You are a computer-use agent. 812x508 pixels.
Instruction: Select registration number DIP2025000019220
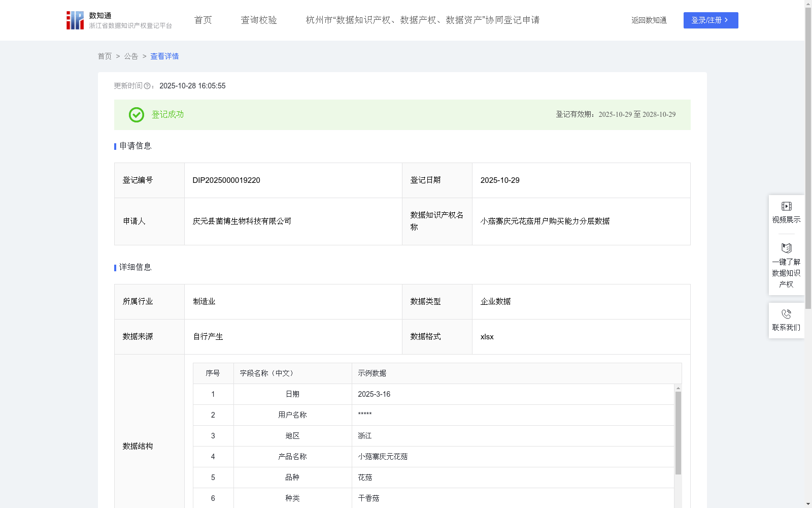coord(226,180)
